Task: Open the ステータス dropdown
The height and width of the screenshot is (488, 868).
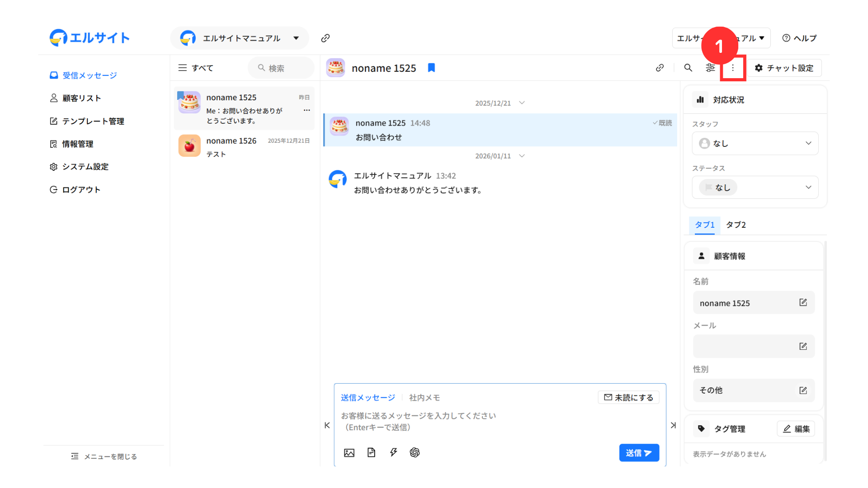Action: (x=755, y=188)
